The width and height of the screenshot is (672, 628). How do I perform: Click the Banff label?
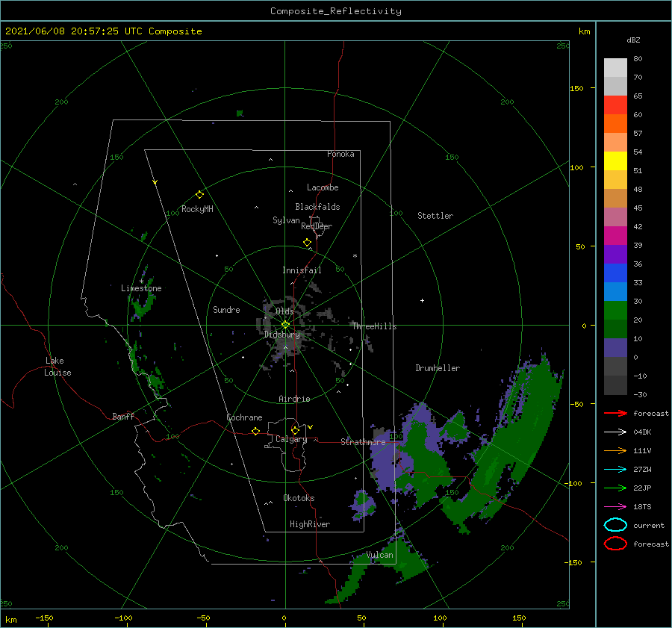pos(123,416)
